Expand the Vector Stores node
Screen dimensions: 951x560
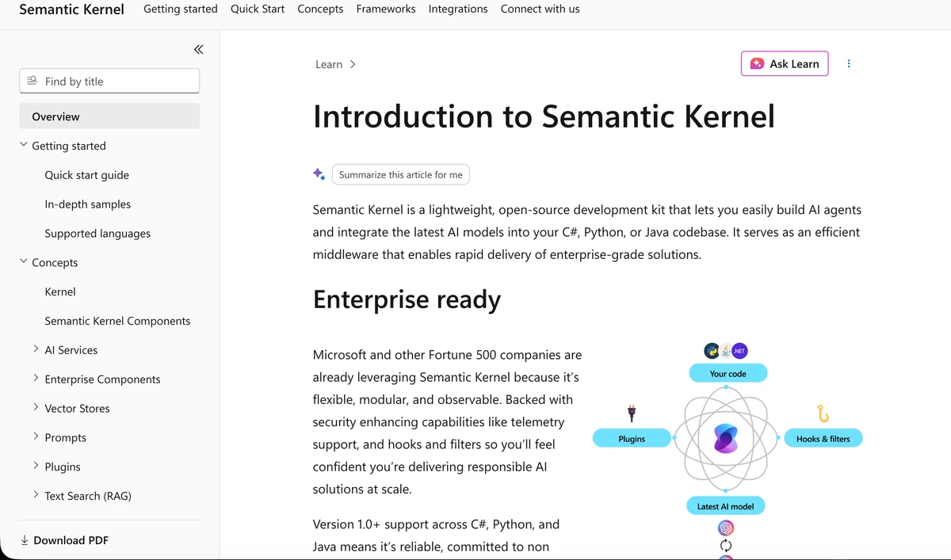(x=36, y=407)
